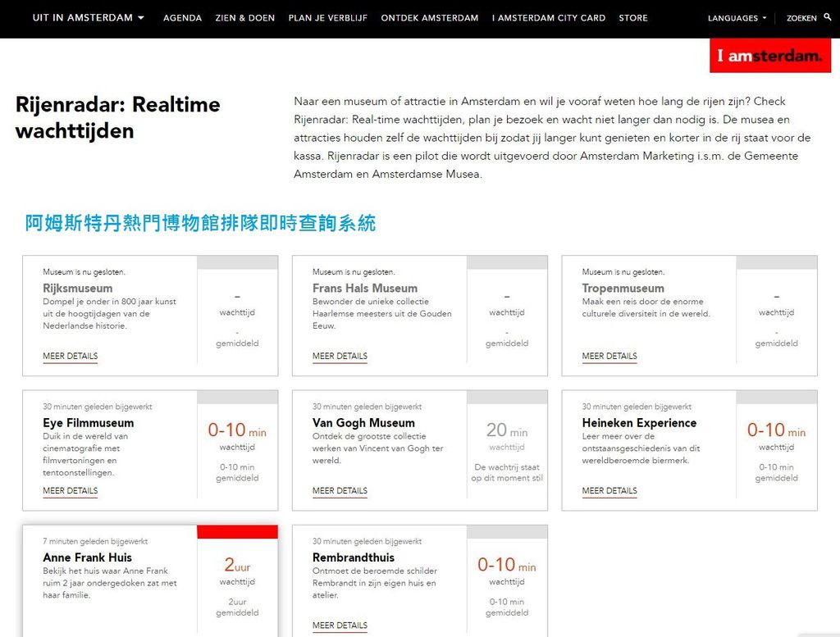
Task: Click the Tropenmuseum card title
Action: 623,288
